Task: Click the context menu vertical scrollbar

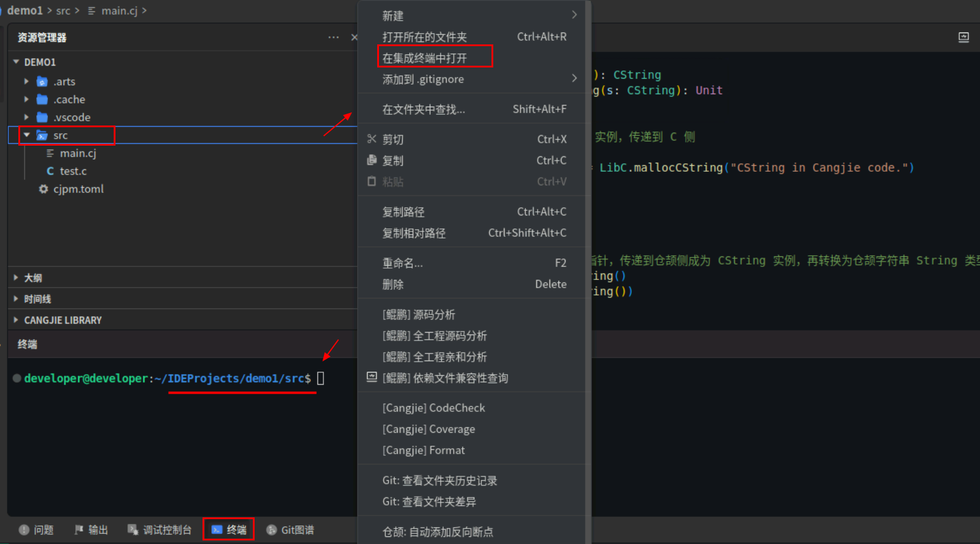Action: tap(588, 272)
